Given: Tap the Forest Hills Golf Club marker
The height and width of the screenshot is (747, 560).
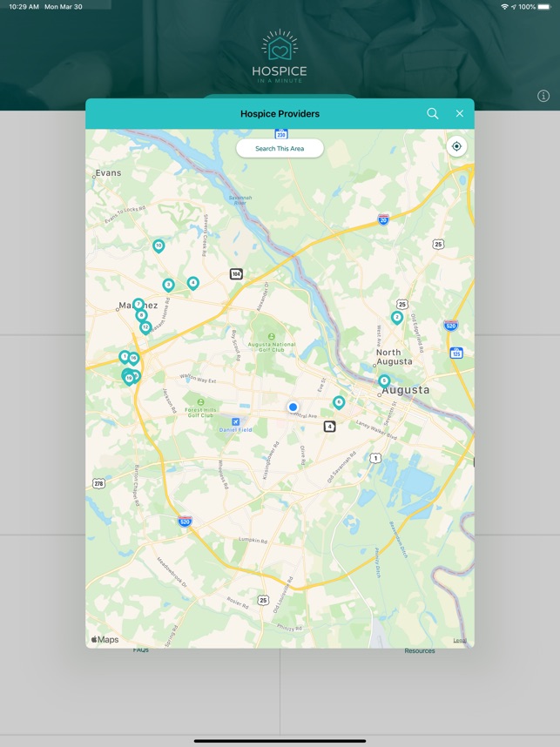Looking at the screenshot, I should (200, 402).
